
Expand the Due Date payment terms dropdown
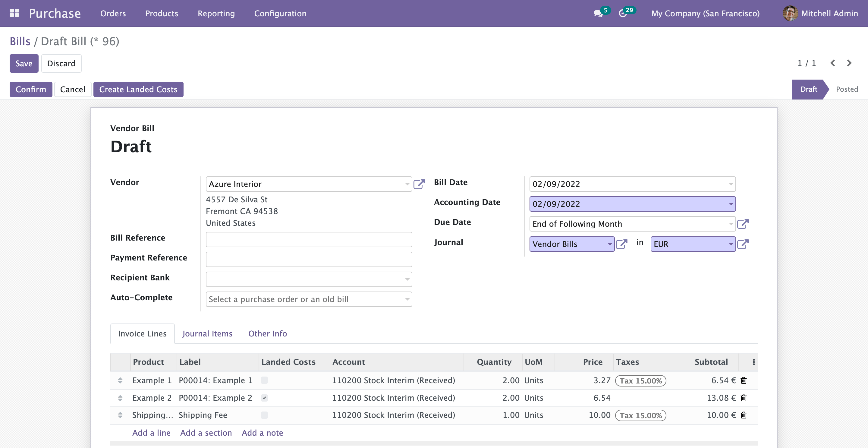click(731, 224)
